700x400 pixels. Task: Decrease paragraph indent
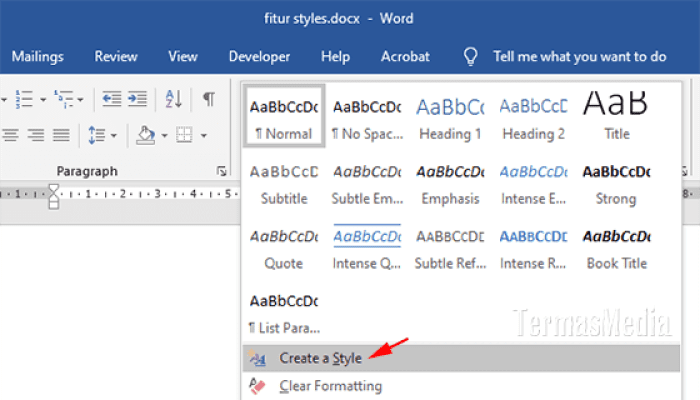(111, 99)
